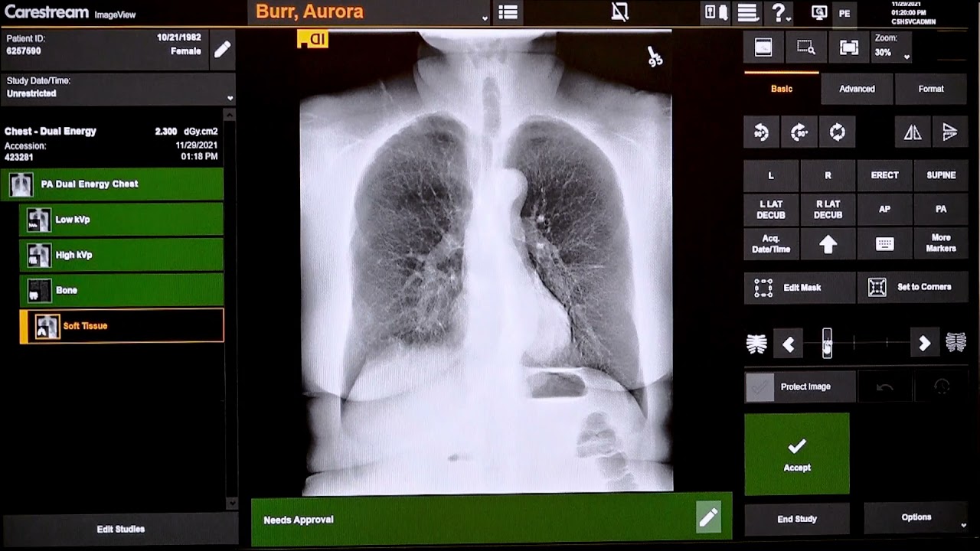The height and width of the screenshot is (551, 980).
Task: Toggle the AP projection marker
Action: [x=884, y=209]
